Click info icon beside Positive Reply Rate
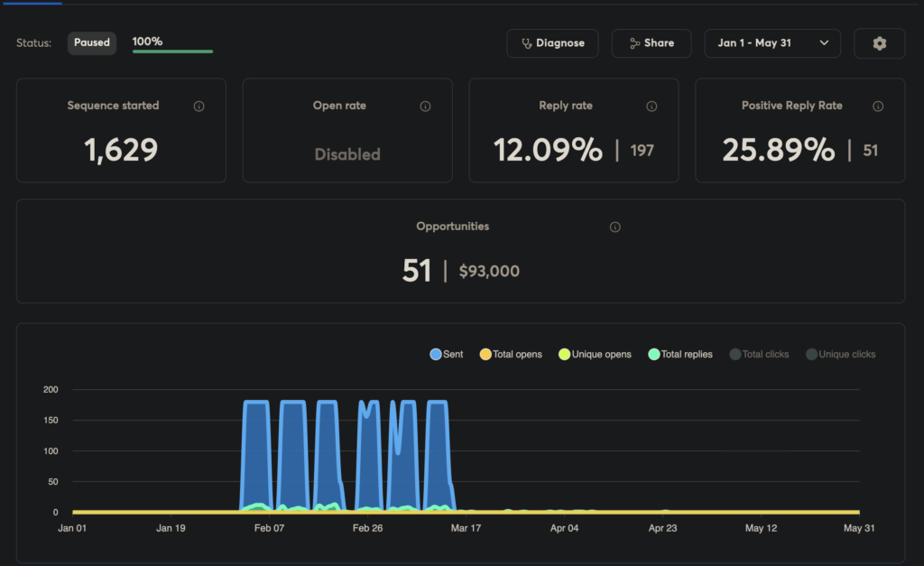Viewport: 924px width, 566px height. [x=878, y=107]
